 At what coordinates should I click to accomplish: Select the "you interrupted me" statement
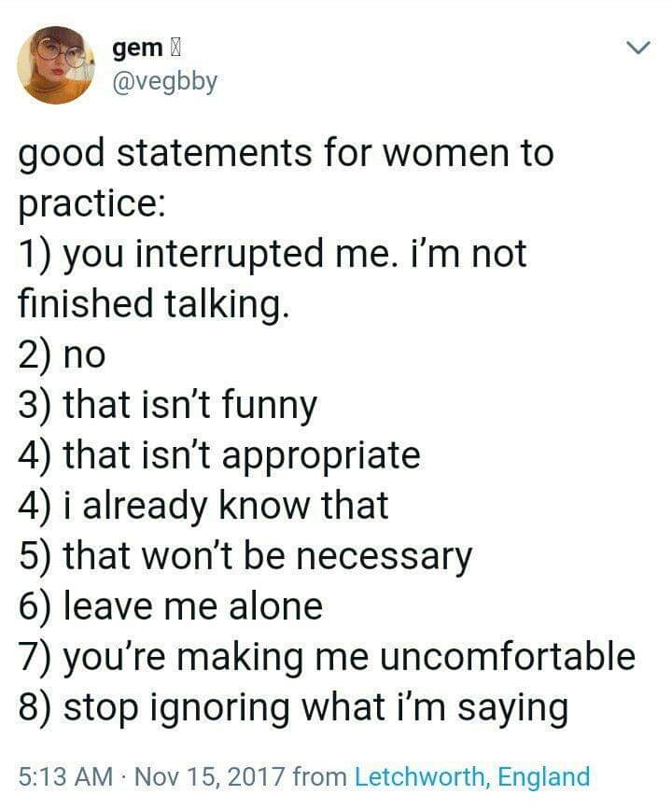pyautogui.click(x=273, y=254)
